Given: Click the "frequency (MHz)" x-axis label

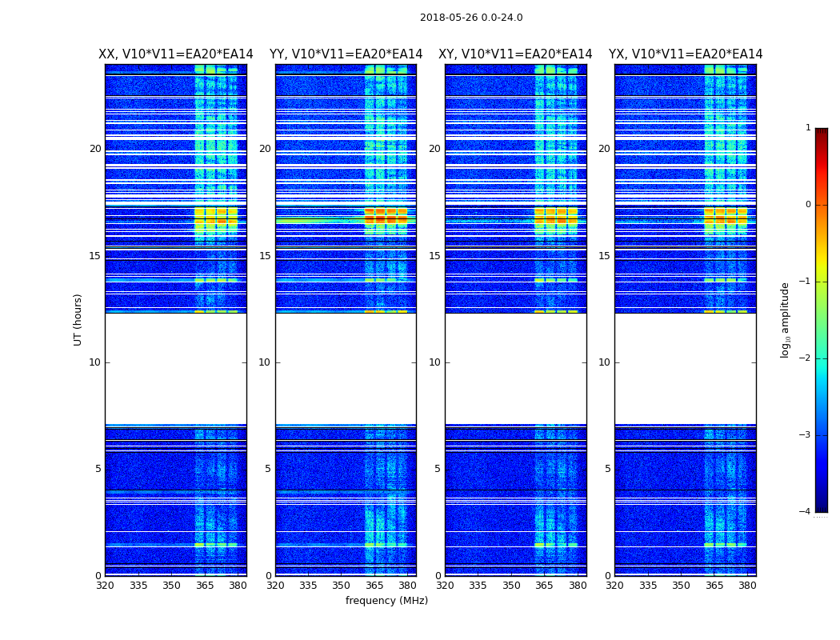Looking at the screenshot, I should tap(386, 601).
